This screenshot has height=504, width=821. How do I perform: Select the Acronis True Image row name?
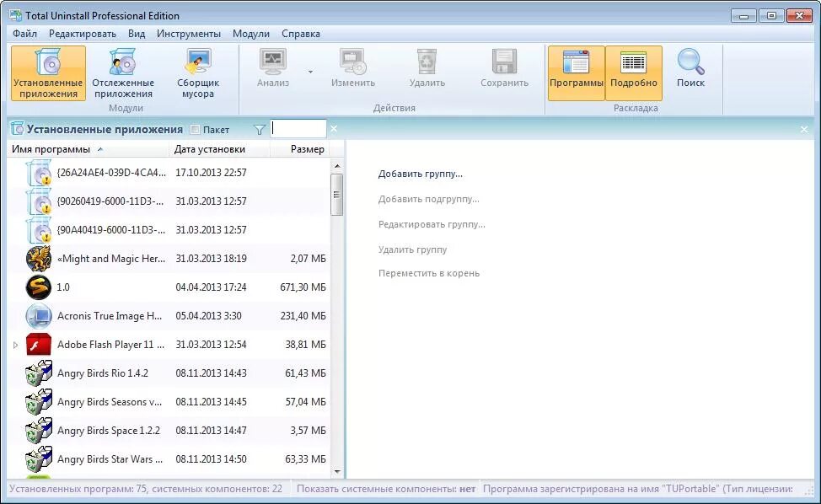coord(110,316)
